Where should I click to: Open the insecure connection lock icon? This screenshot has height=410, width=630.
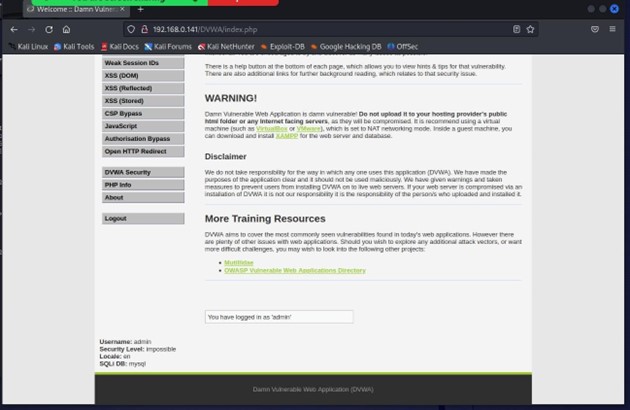click(x=144, y=29)
